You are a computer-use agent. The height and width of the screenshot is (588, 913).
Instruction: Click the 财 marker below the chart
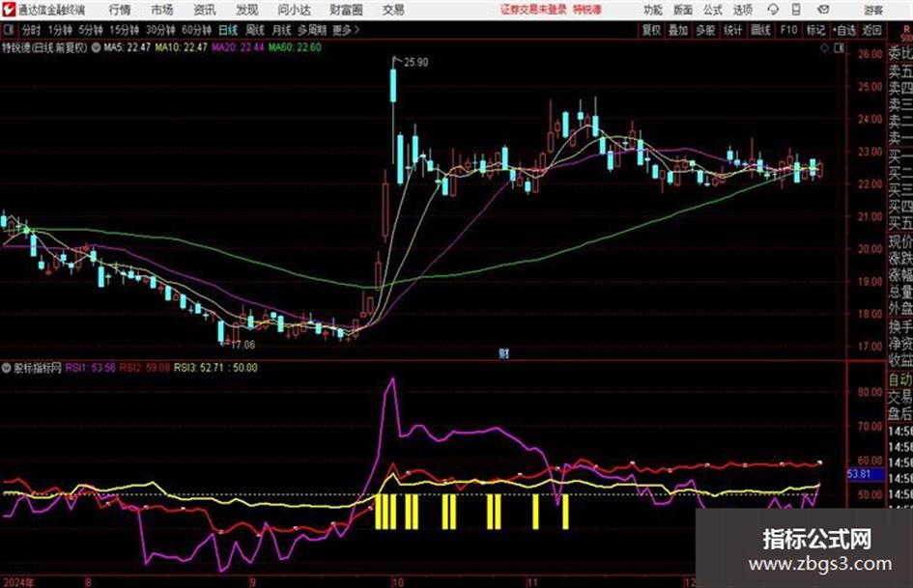click(503, 353)
